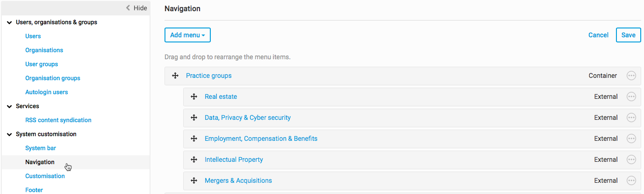Click the move icon beside Mergers & Acquisitions
Screen dimensions: 644x194
pyautogui.click(x=194, y=180)
